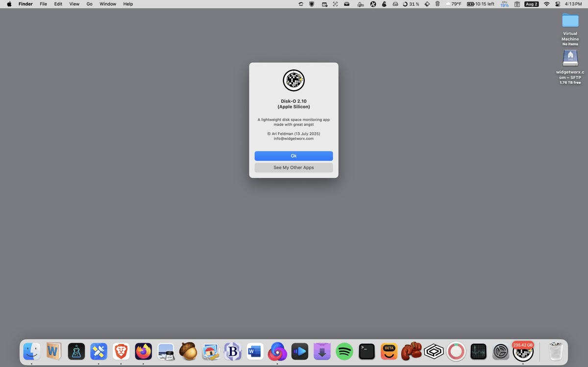Open the Go menu
Viewport: 588px width, 367px height.
tap(89, 4)
